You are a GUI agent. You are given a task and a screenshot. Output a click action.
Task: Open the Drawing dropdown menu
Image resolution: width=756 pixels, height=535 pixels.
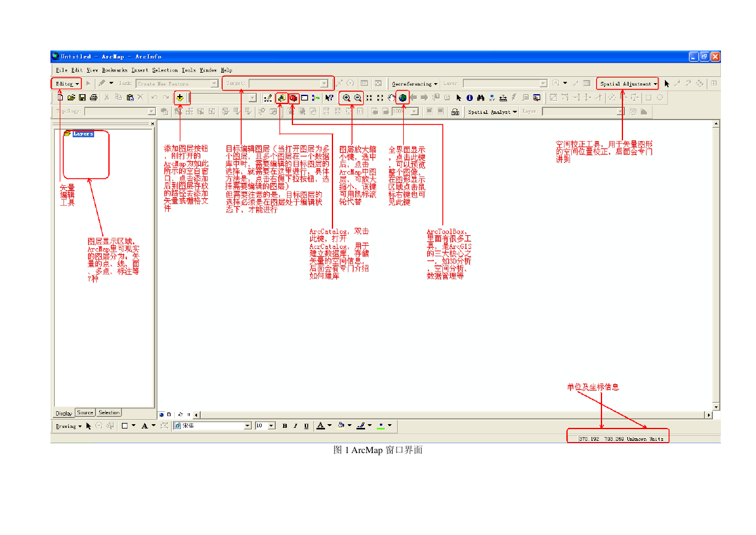click(x=68, y=425)
